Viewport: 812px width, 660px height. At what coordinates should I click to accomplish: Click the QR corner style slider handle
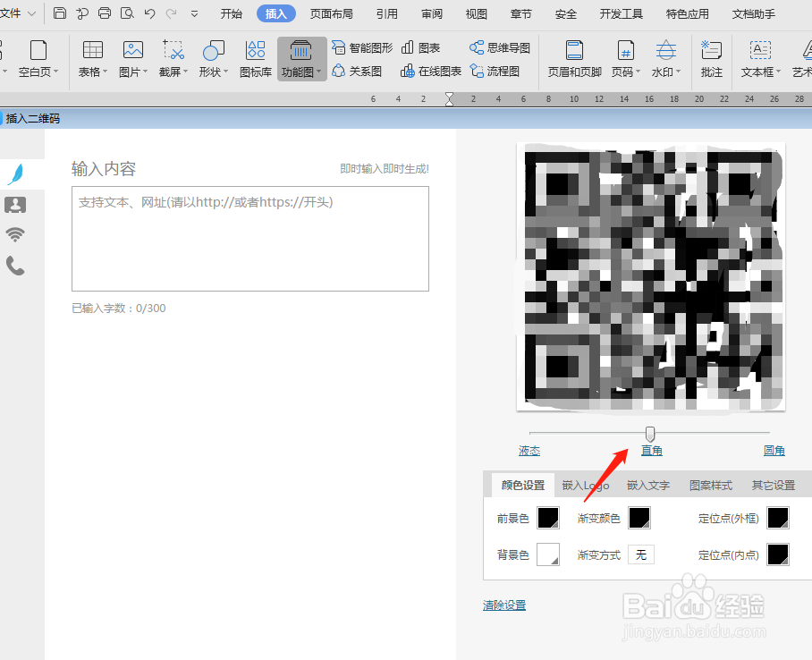650,434
